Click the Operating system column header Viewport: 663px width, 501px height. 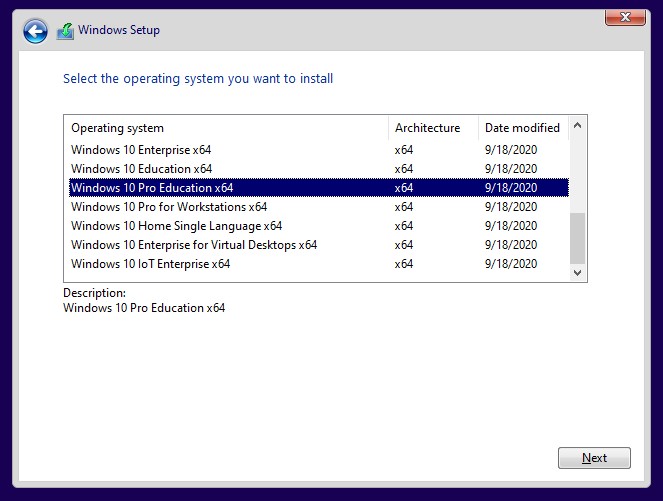pos(226,128)
